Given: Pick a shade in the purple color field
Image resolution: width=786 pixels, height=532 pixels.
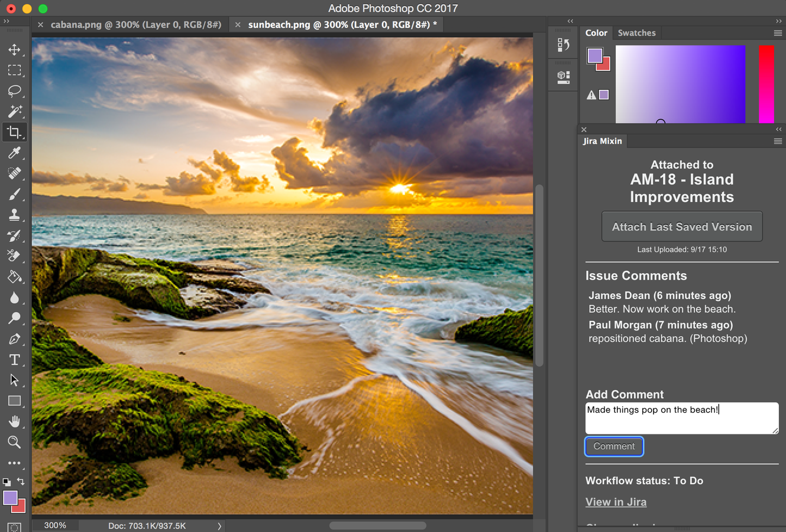Looking at the screenshot, I should [680, 84].
